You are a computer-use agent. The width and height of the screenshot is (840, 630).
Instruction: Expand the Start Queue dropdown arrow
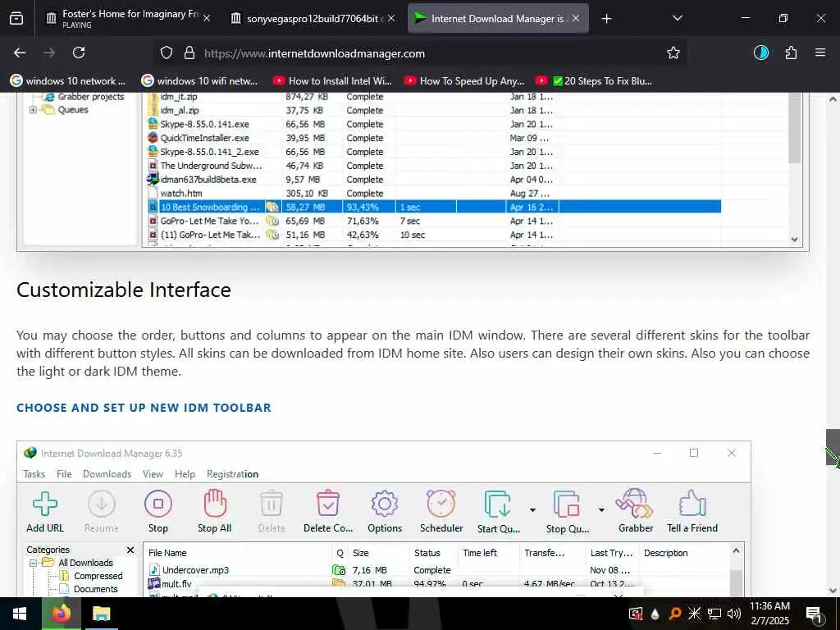pyautogui.click(x=532, y=509)
